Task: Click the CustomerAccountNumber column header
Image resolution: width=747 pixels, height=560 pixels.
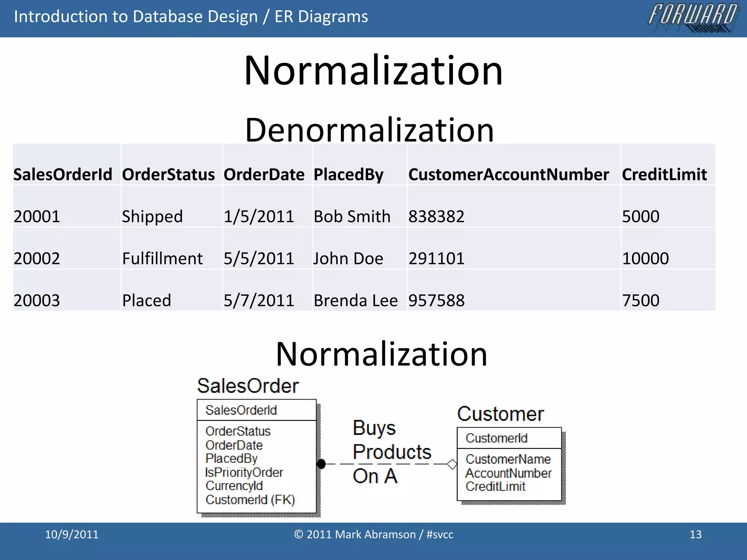Action: [x=508, y=174]
